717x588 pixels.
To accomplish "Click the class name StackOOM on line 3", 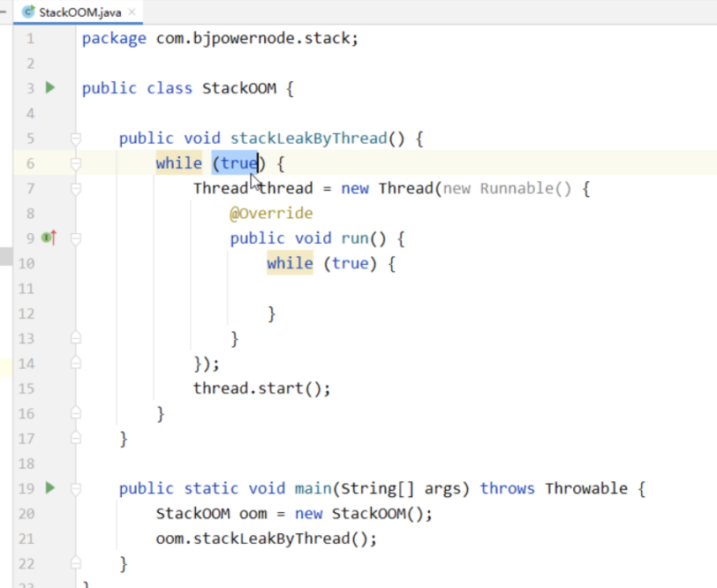I will click(239, 87).
